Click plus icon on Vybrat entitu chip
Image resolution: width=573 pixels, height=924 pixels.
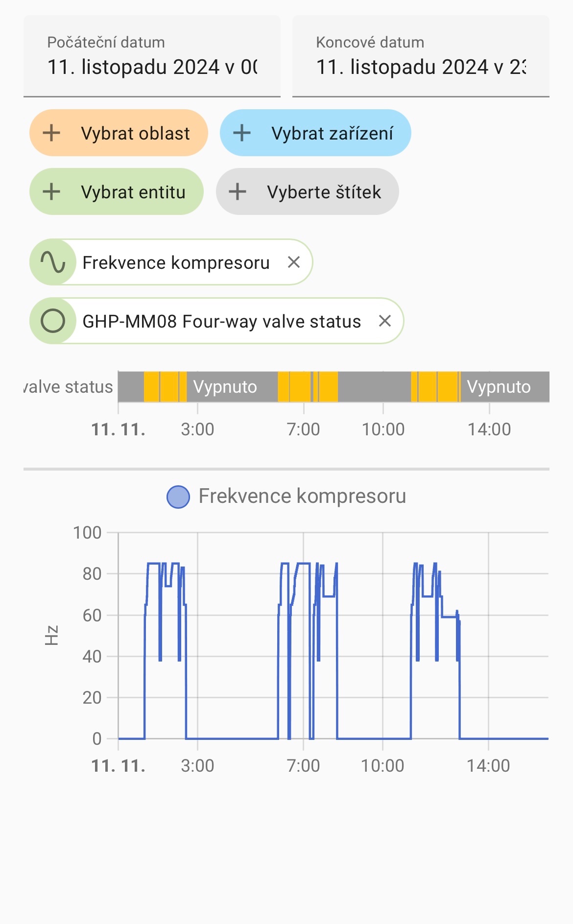(51, 191)
